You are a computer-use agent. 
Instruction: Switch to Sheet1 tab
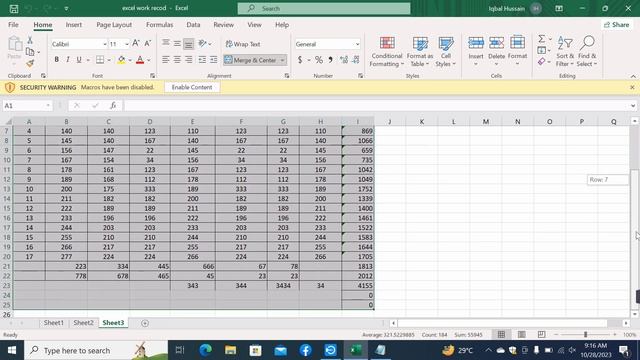53,322
